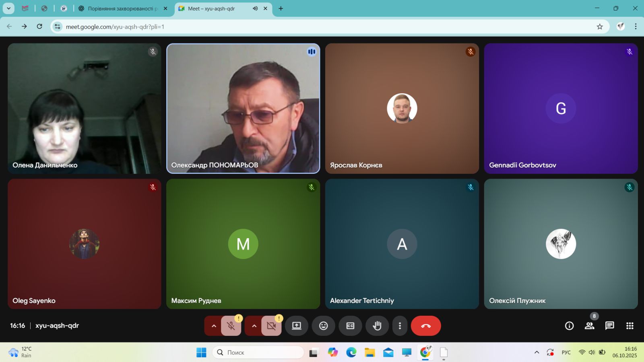Switch to the Порівняння захворюваності tab
The image size is (644, 362).
[x=121, y=8]
